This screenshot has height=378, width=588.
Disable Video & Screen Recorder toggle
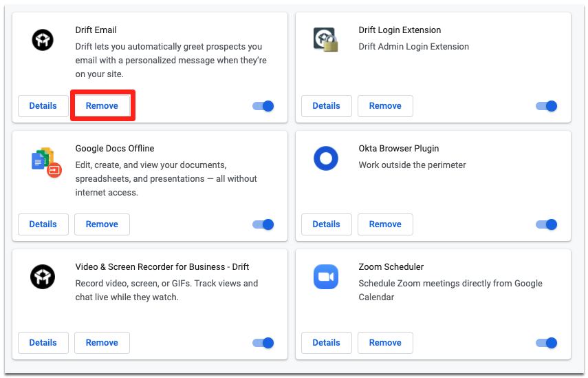click(263, 343)
